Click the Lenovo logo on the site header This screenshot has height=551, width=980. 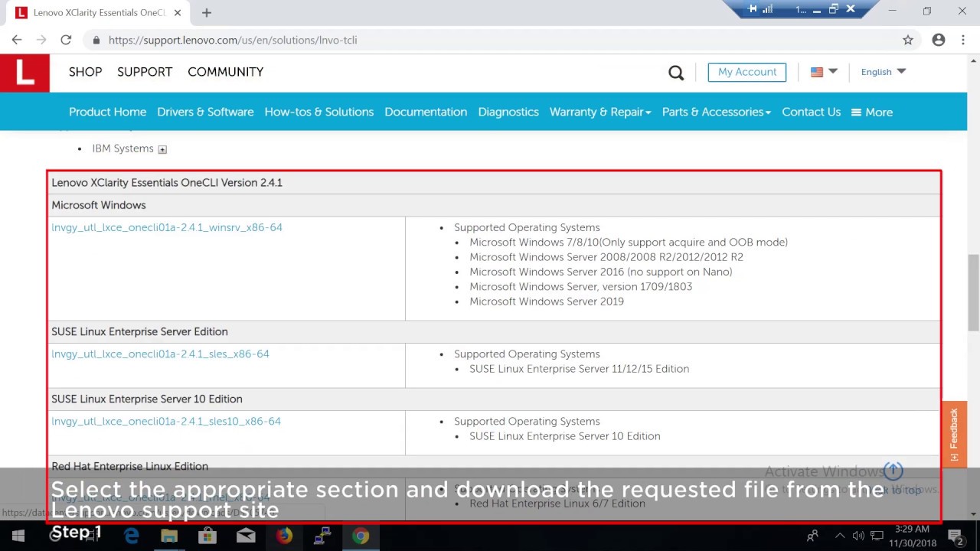(x=24, y=73)
